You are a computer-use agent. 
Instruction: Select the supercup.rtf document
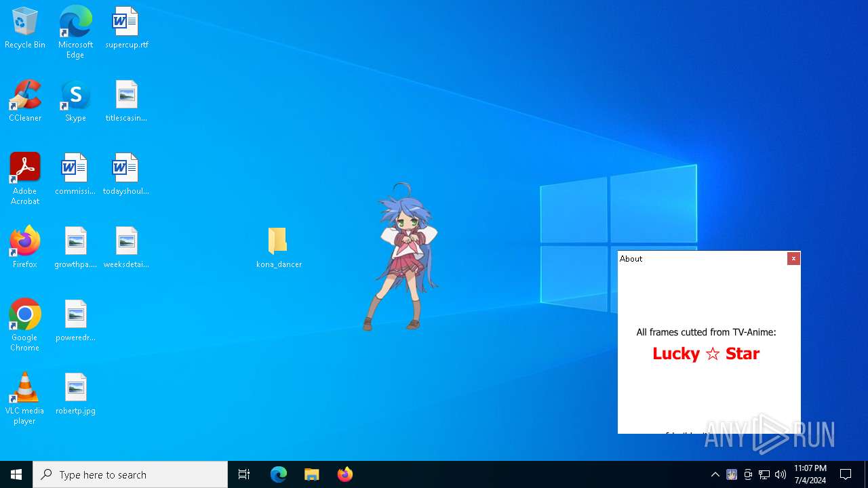coord(126,28)
